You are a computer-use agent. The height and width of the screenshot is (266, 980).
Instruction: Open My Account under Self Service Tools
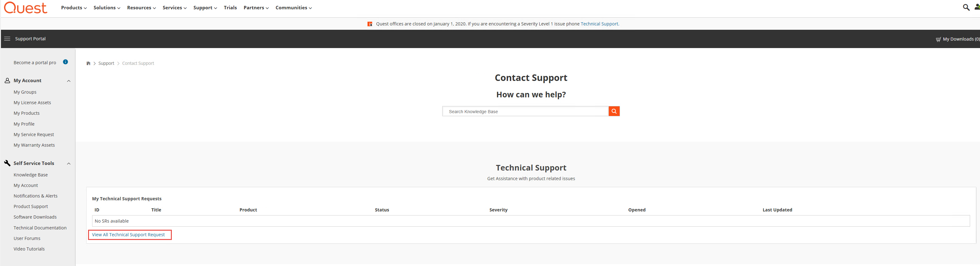pyautogui.click(x=26, y=186)
